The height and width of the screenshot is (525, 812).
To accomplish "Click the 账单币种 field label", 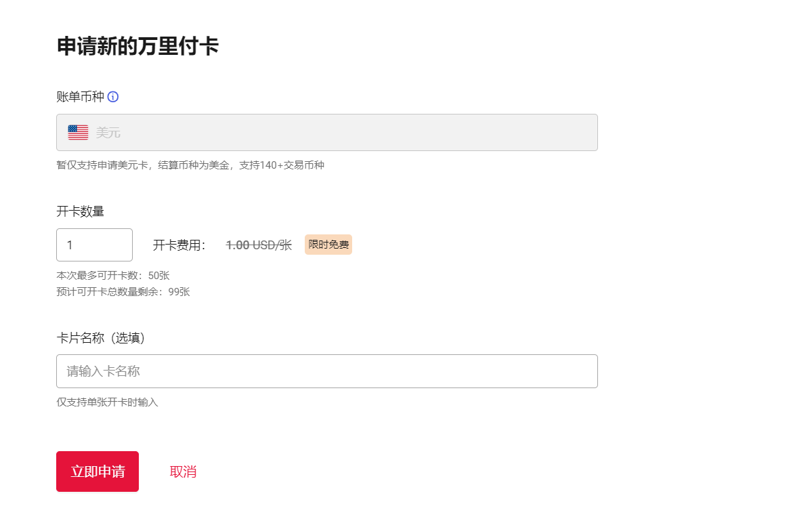I will tap(80, 97).
